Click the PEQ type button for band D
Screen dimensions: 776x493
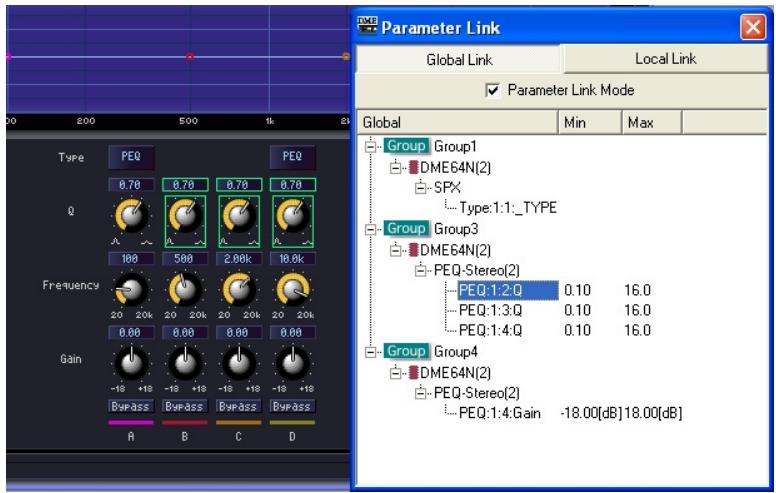(x=292, y=157)
